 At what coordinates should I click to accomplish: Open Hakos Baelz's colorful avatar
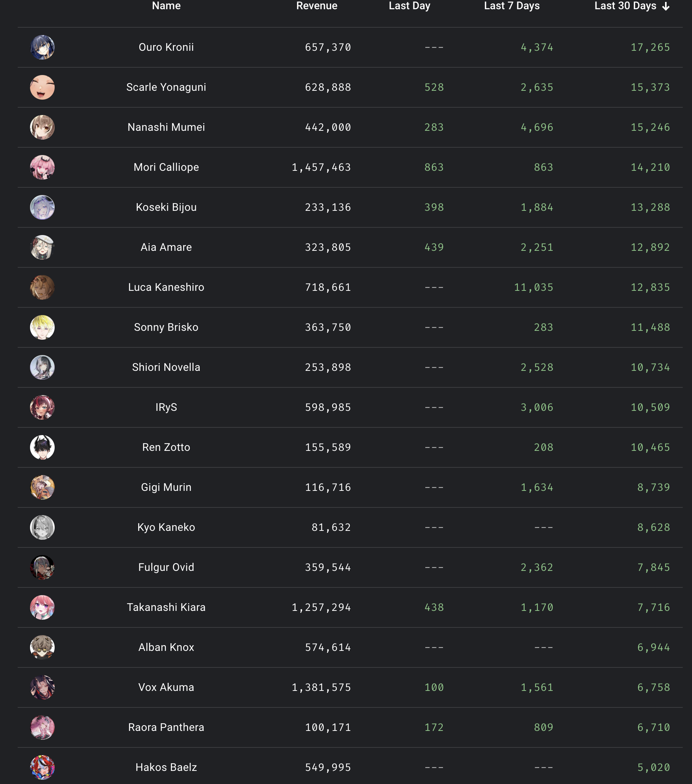coord(42,767)
